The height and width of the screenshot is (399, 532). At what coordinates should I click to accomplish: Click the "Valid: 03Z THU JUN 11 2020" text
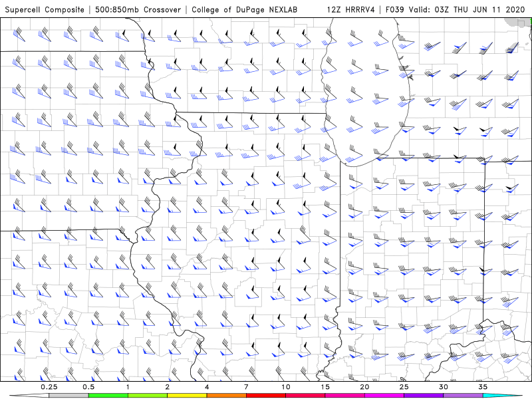(x=467, y=9)
